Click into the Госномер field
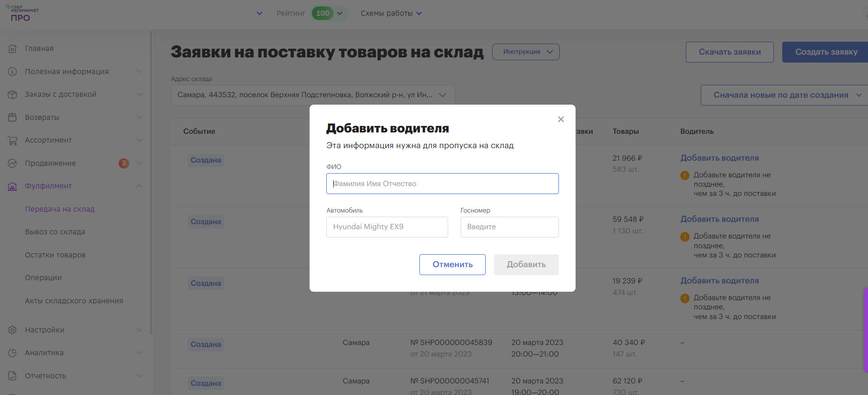 [x=509, y=227]
